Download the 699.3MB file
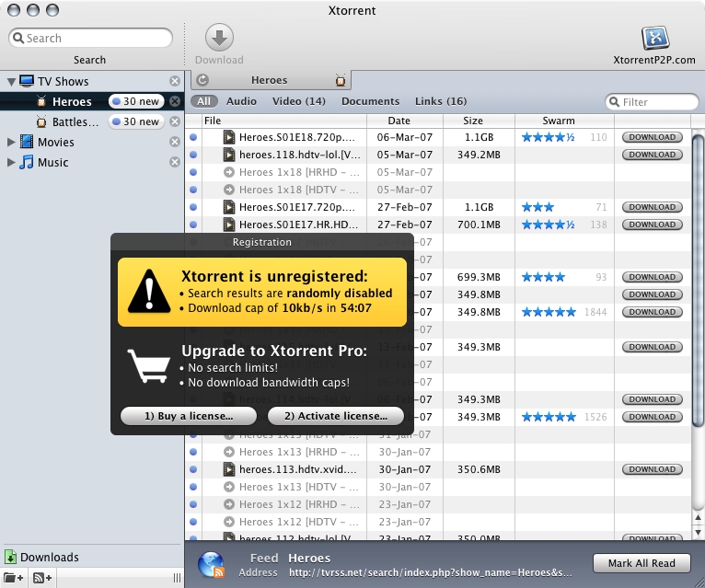Viewport: 705px width, 588px height. [653, 277]
